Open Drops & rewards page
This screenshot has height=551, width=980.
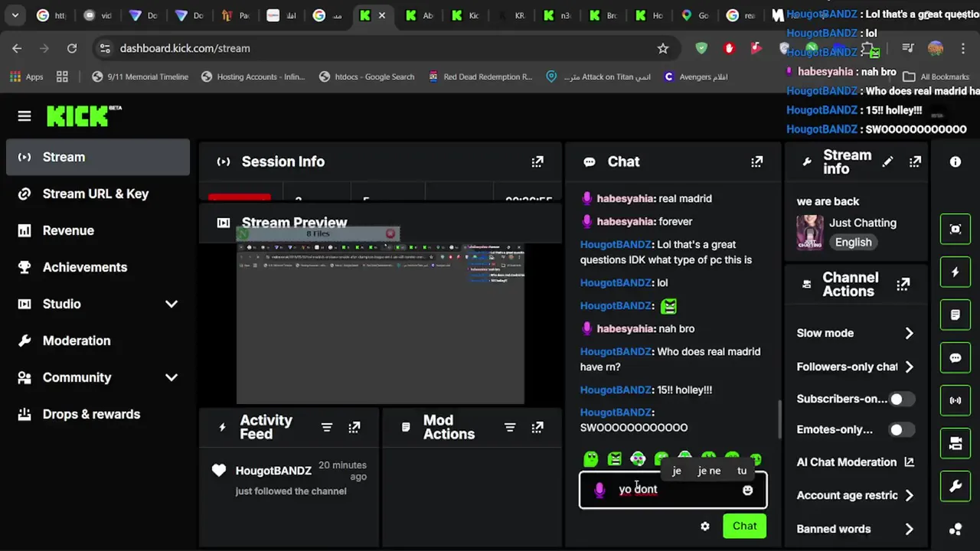pos(98,414)
